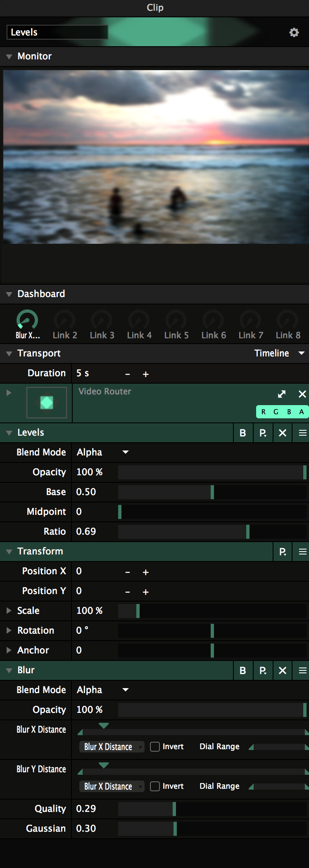Collapse the Dashboard section

[x=9, y=294]
